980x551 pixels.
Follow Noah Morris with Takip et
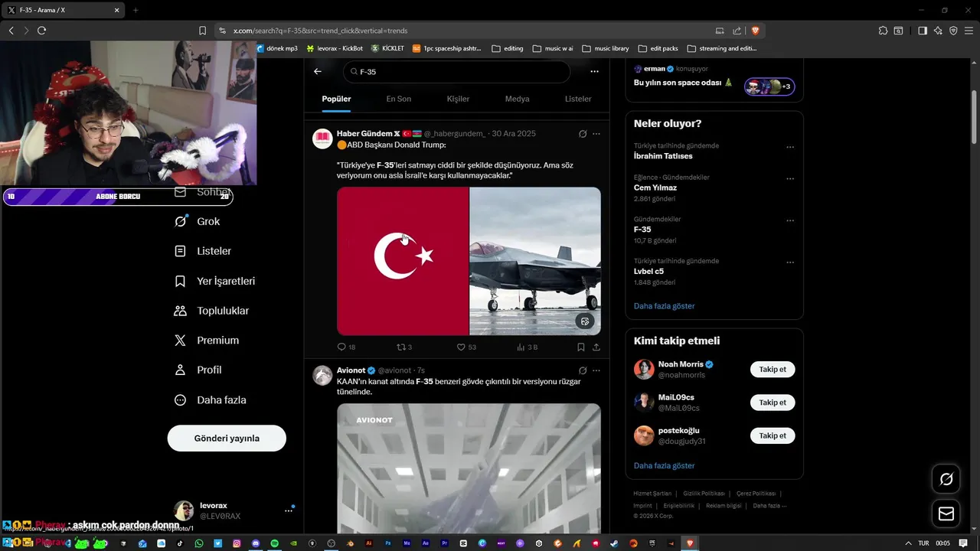[773, 370]
